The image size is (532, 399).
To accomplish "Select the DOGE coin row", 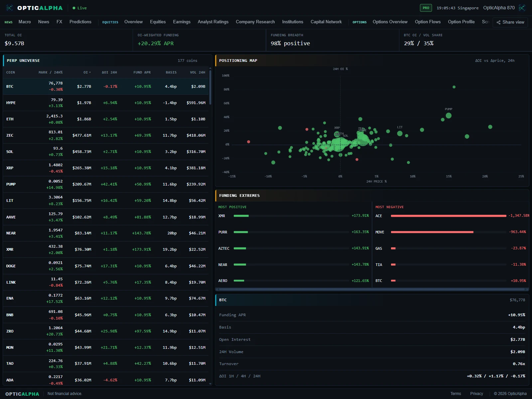I will [106, 266].
